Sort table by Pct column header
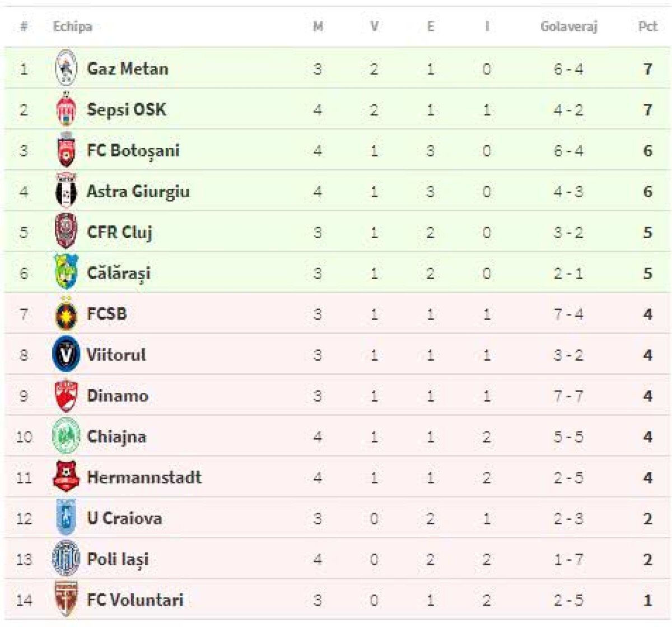Screen dimensions: 672x627 pos(647,26)
